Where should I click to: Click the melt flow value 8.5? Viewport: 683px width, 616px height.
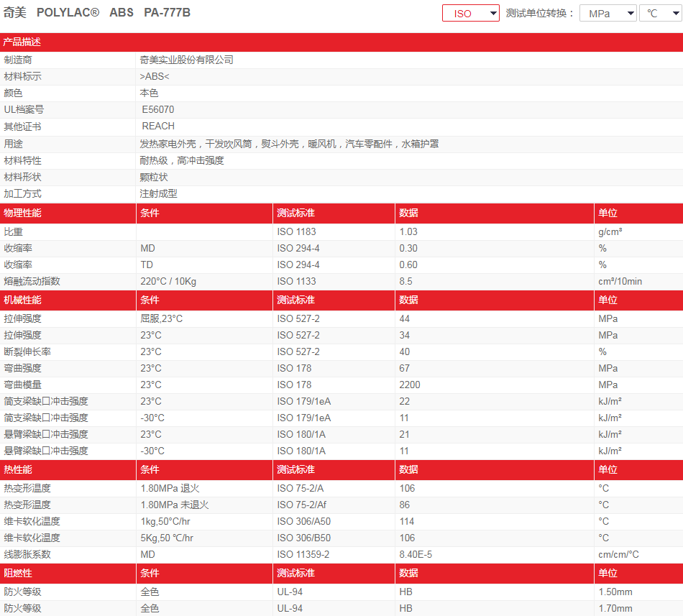click(x=405, y=281)
